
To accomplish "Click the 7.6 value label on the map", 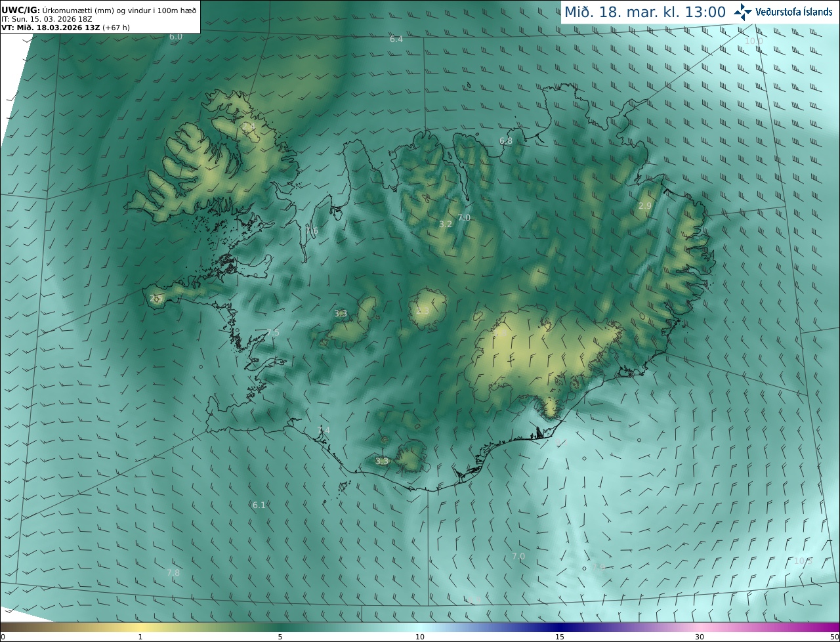I will click(312, 230).
